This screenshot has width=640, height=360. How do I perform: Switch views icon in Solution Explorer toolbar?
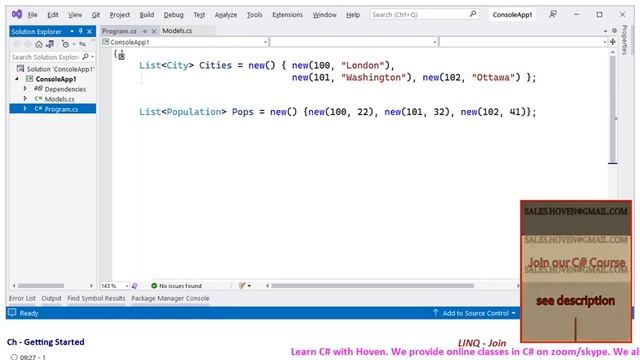click(x=50, y=44)
